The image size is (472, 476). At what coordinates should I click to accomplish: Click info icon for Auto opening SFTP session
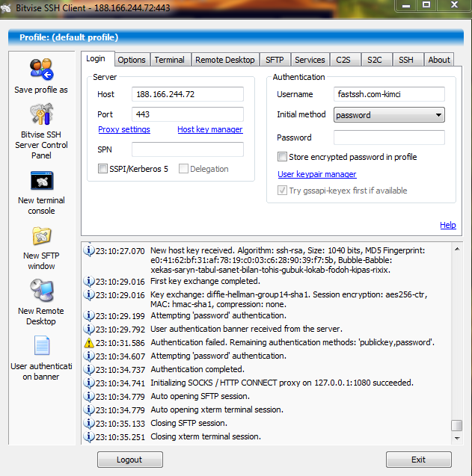coord(89,397)
